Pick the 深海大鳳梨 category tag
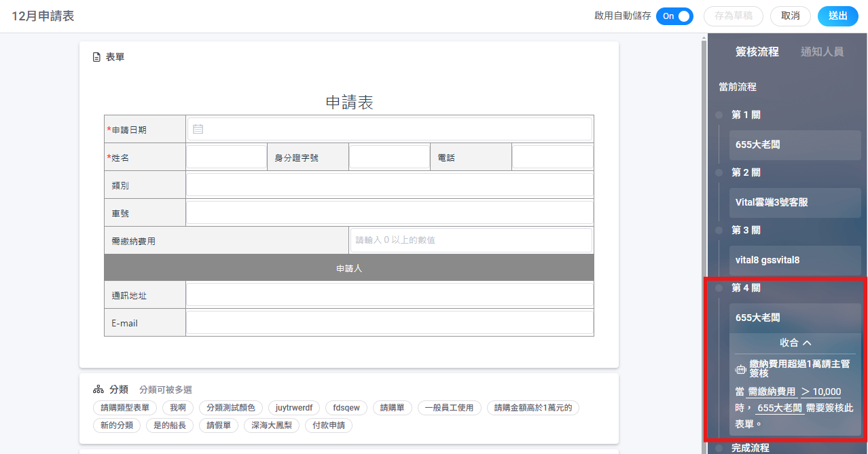Screen dimensions: 868x454 (270, 425)
